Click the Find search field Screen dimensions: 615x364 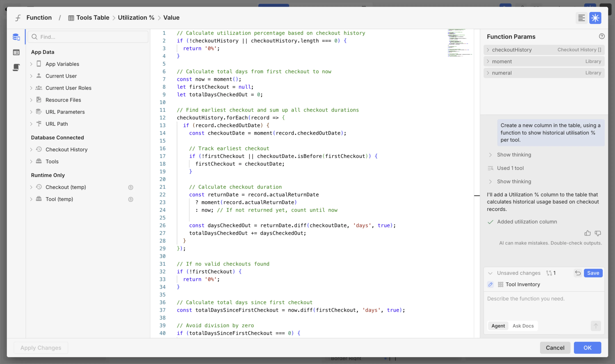[88, 37]
